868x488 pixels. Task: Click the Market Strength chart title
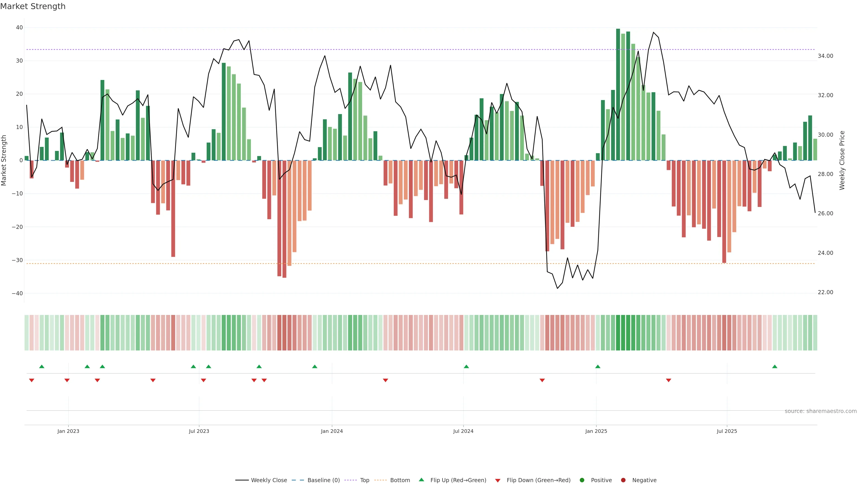pyautogui.click(x=33, y=6)
